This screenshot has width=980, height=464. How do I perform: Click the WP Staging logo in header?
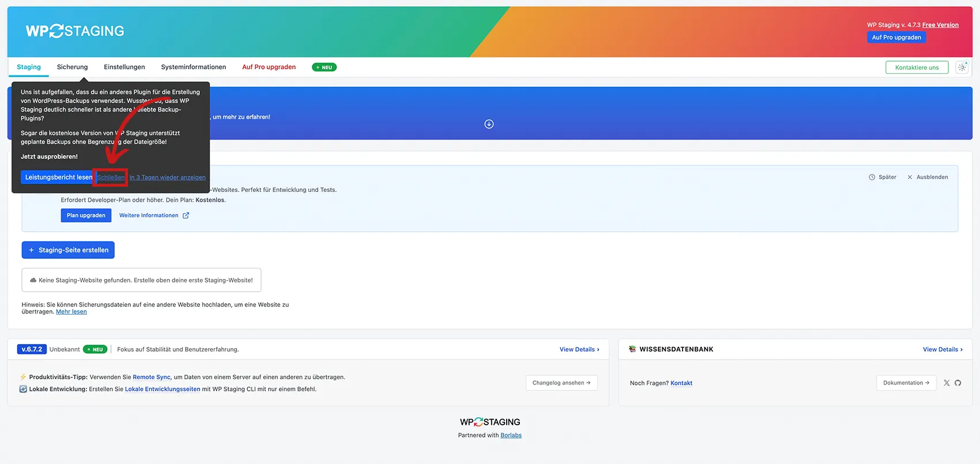75,31
